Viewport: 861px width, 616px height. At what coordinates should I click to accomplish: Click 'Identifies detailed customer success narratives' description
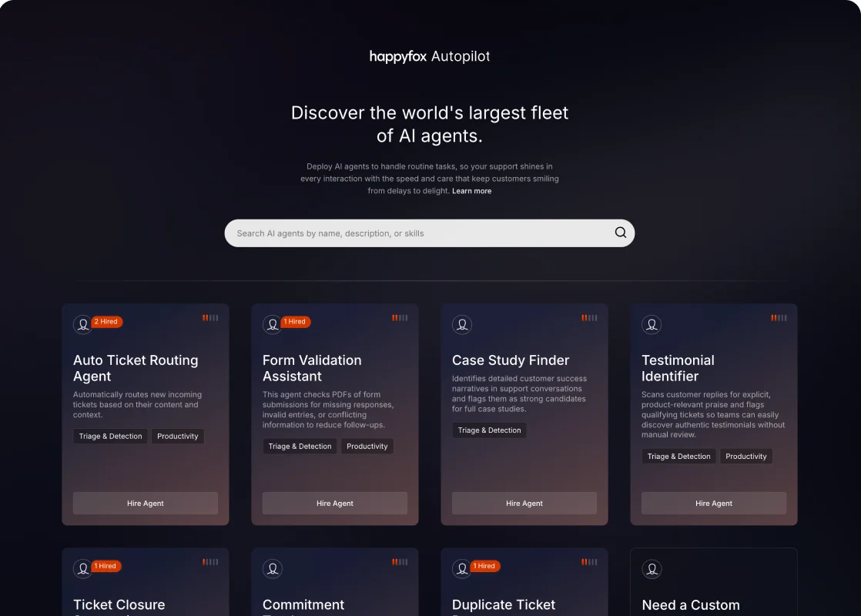pos(519,393)
